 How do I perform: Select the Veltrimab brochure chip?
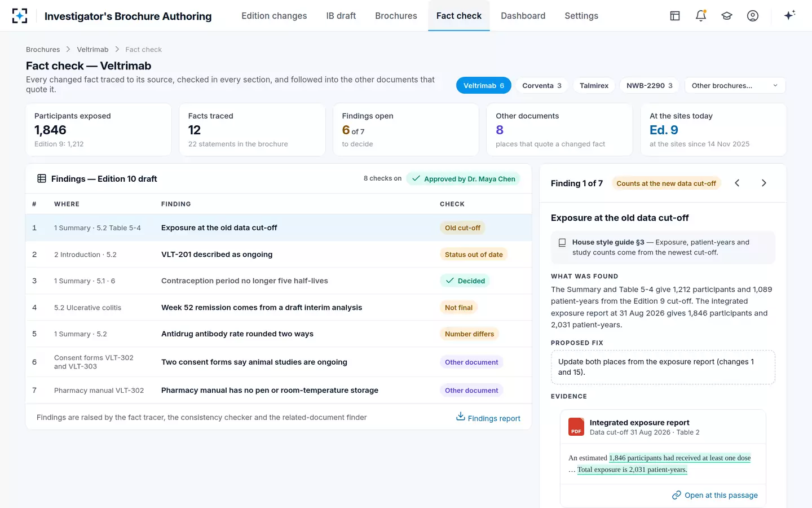click(484, 85)
